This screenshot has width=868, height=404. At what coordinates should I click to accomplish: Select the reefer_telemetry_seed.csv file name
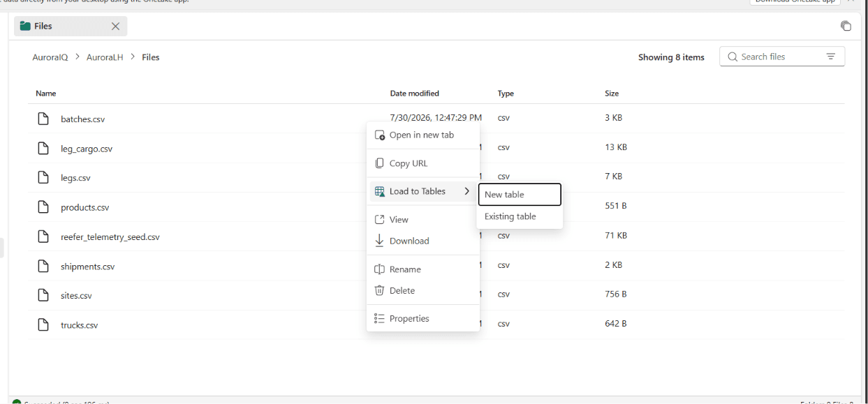(x=110, y=237)
